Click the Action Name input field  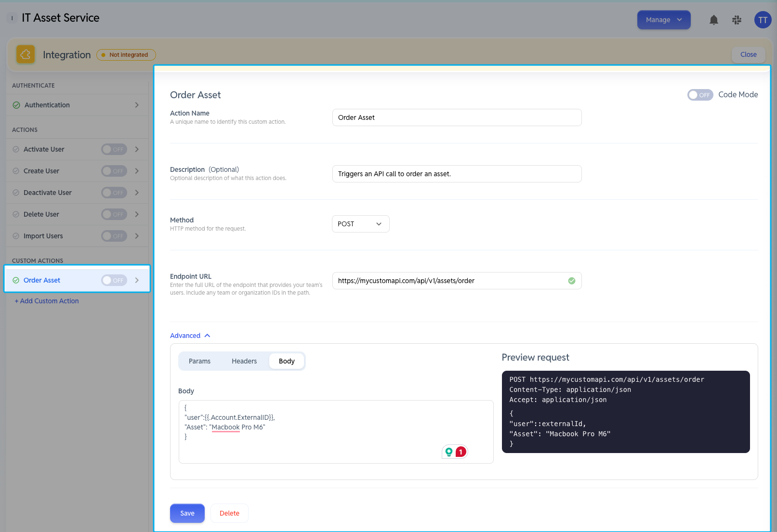tap(457, 117)
